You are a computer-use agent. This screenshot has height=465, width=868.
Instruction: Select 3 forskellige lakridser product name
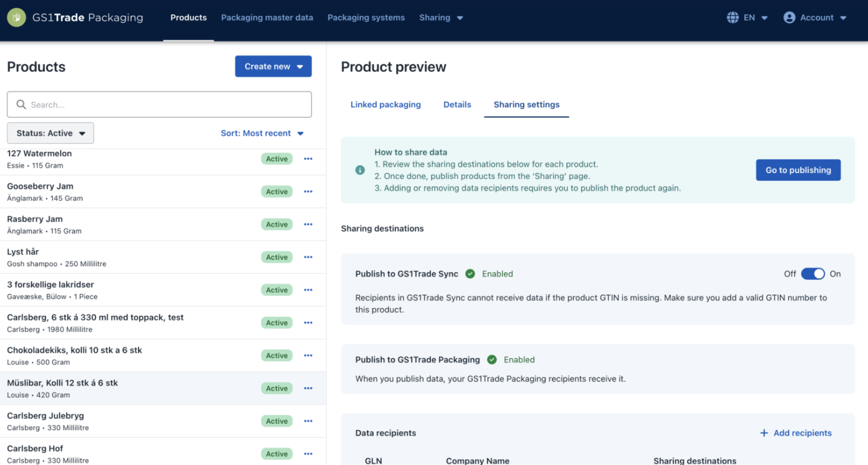(51, 285)
